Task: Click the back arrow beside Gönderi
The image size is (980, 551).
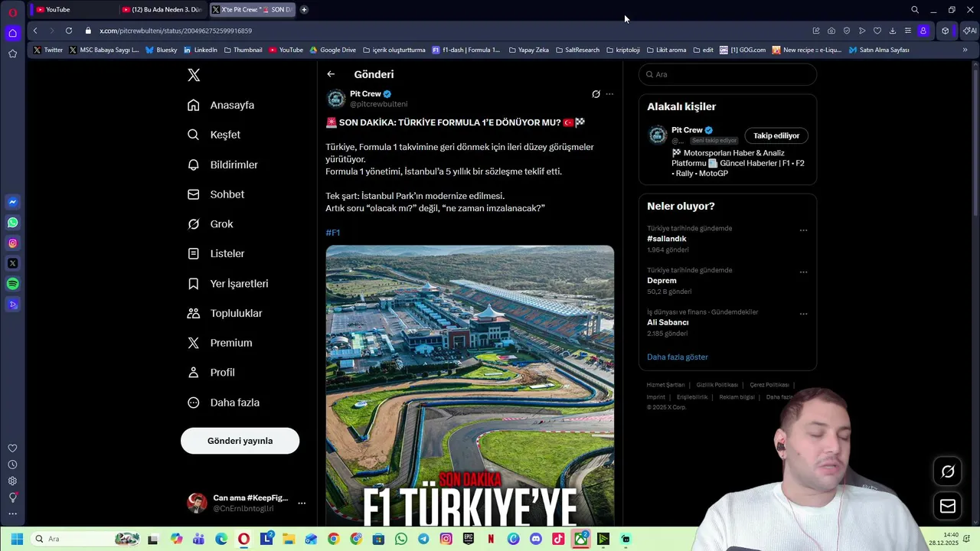Action: tap(331, 74)
